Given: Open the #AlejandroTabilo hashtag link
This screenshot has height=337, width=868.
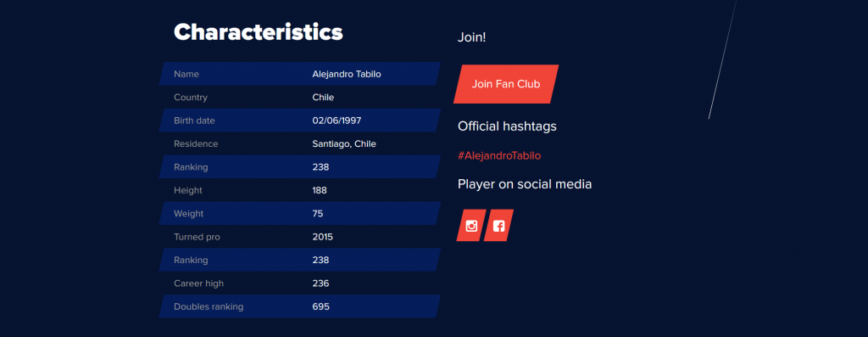Looking at the screenshot, I should click(499, 155).
